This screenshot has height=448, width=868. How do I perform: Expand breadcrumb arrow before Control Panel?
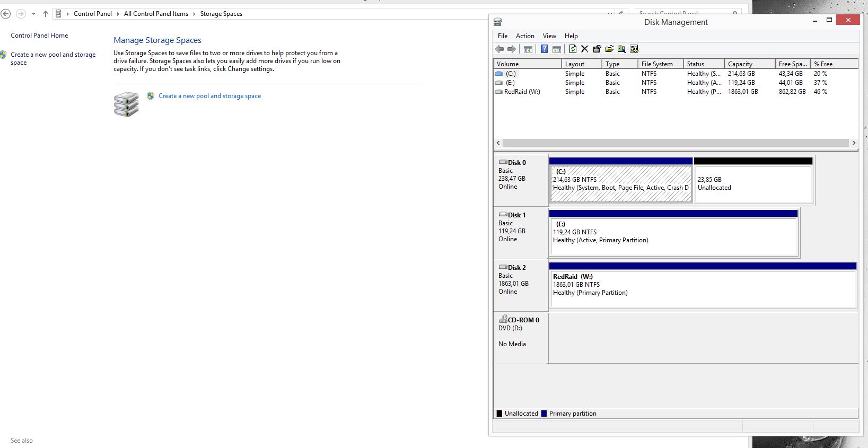coord(68,14)
